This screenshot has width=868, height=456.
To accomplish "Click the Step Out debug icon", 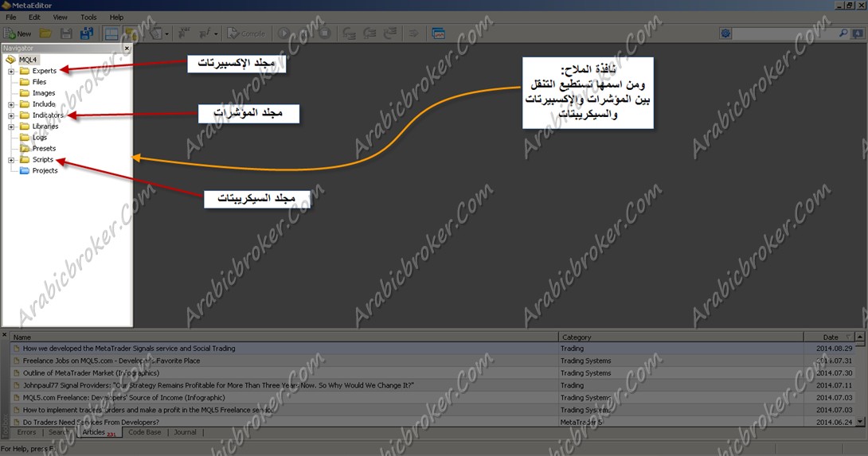I will [390, 33].
